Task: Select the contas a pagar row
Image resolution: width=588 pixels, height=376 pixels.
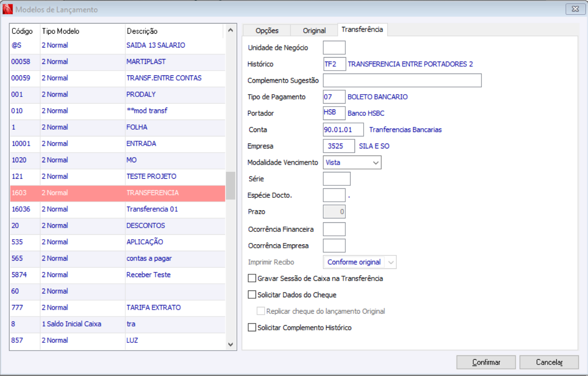Action: (x=118, y=258)
